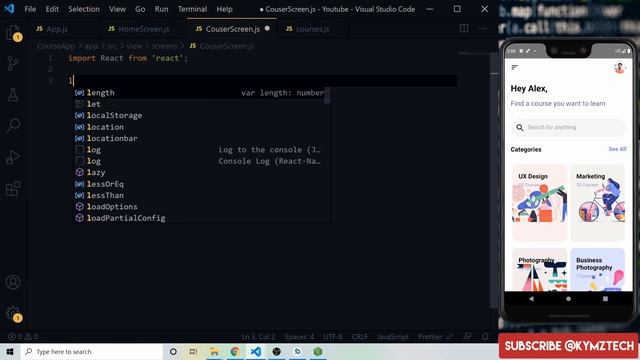This screenshot has height=360, width=640.
Task: Open Run and Debug view
Action: (13, 157)
